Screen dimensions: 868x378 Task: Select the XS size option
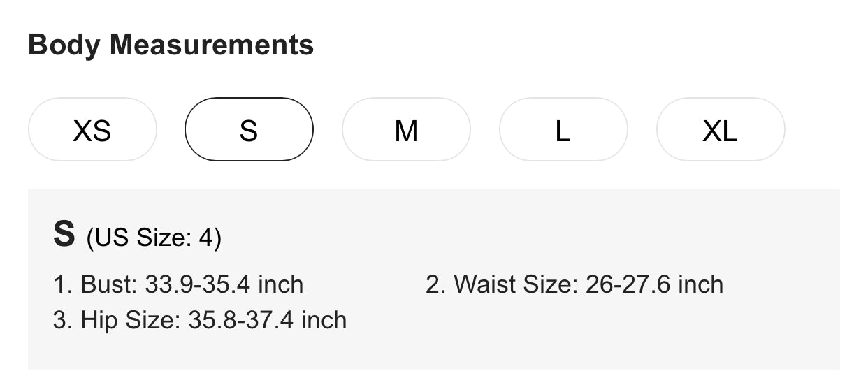92,130
